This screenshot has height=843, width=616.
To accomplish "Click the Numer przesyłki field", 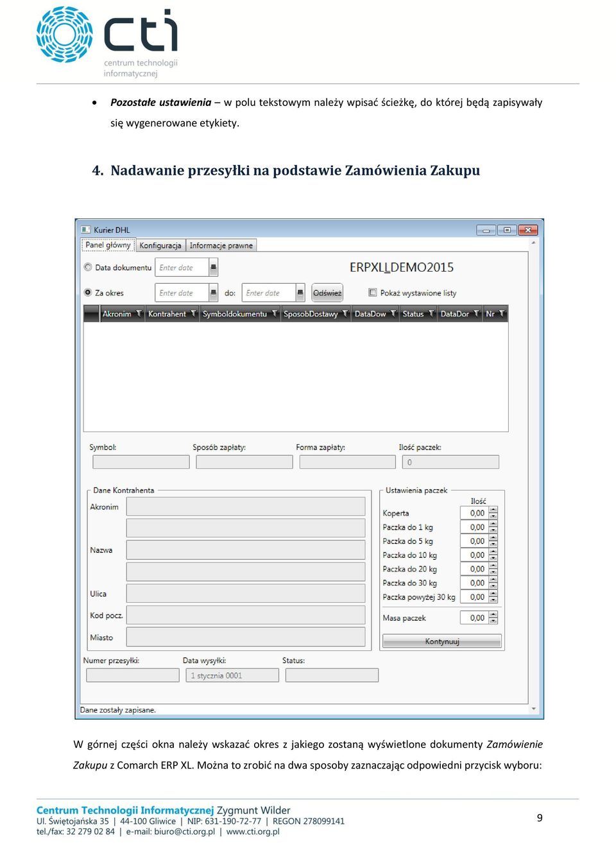I will point(133,675).
